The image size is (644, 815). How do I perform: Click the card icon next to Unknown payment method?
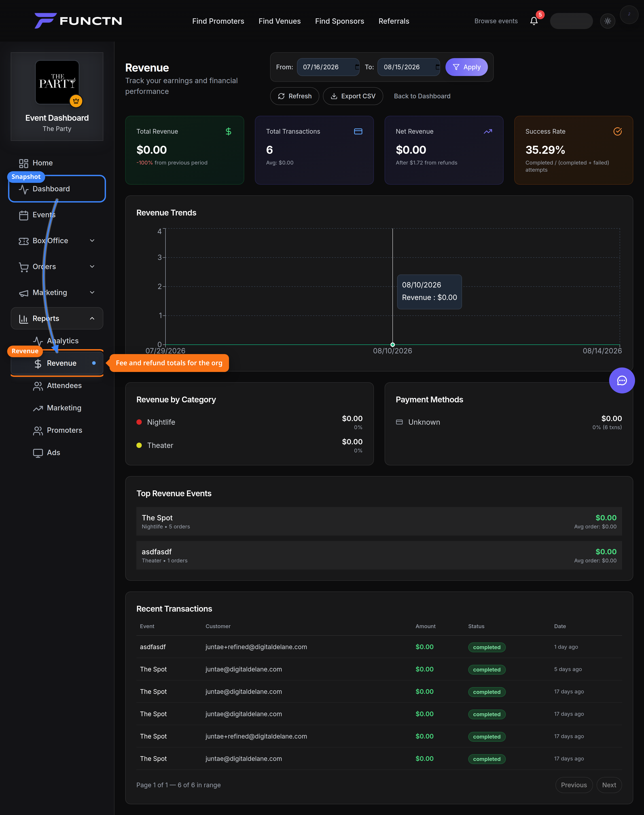(399, 422)
